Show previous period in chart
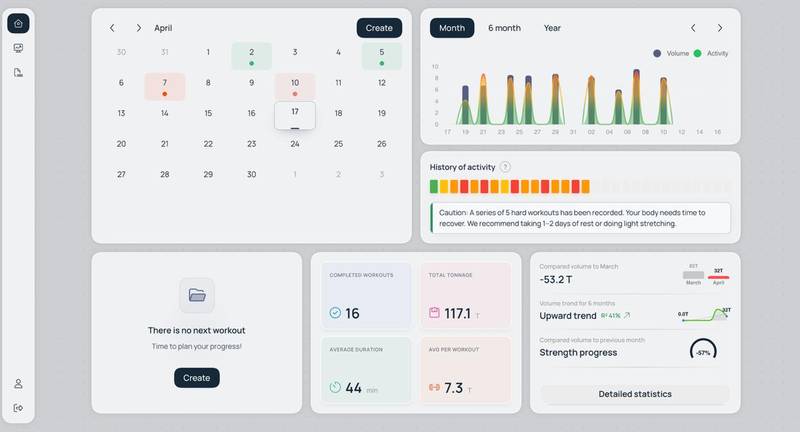Viewport: 800px width, 432px height. [693, 28]
